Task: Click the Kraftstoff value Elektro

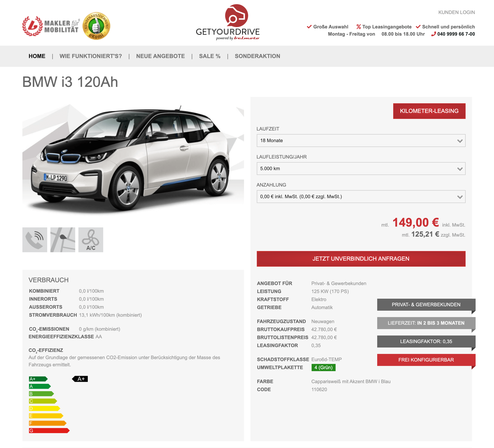Action: pyautogui.click(x=319, y=299)
